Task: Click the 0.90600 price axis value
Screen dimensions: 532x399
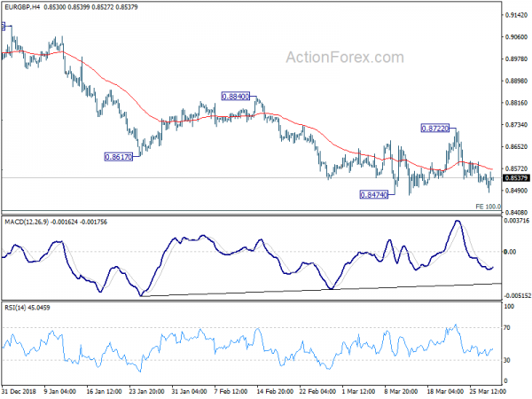Action: pos(517,37)
